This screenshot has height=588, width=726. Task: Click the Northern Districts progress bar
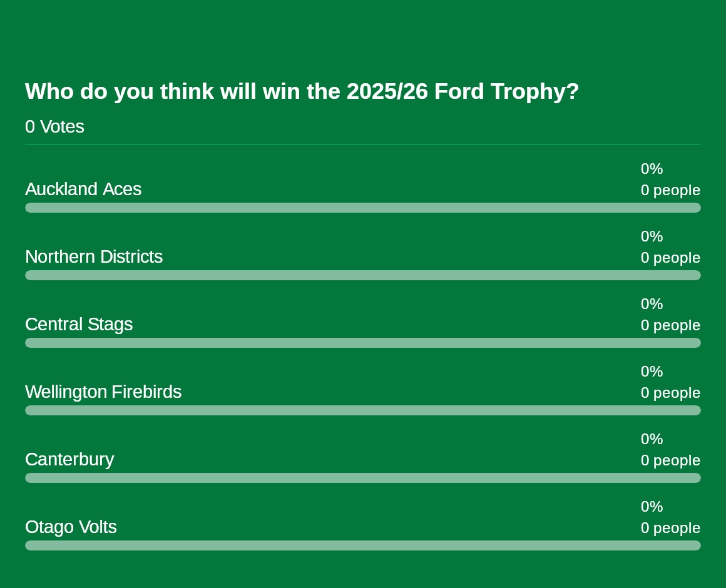coord(363,275)
